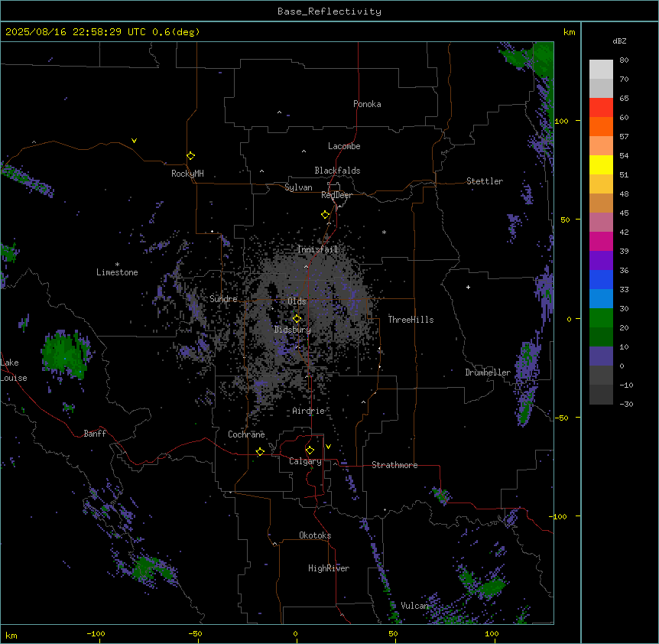Click the magenta 42 dBZ legend swatch

coord(601,241)
